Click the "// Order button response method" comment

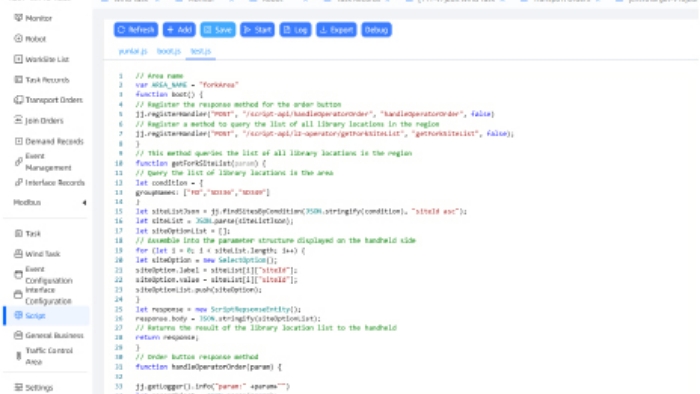[x=197, y=357]
